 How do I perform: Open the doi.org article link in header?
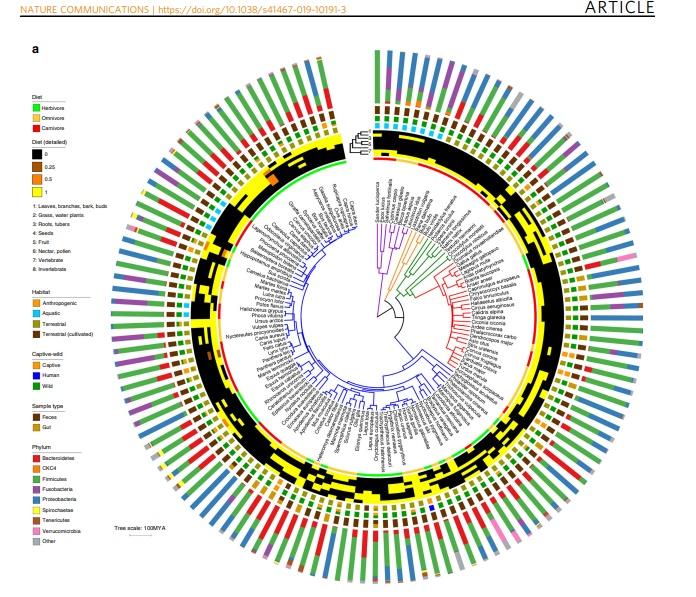tap(252, 9)
